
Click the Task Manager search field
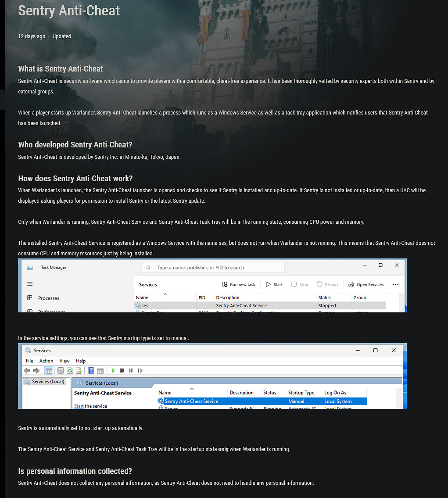(213, 267)
